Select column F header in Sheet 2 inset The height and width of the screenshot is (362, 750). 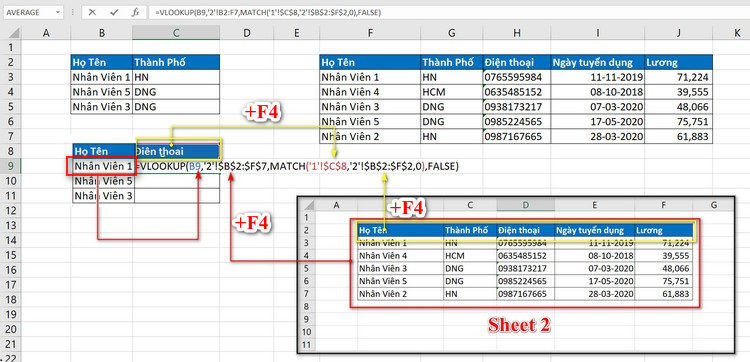(663, 205)
